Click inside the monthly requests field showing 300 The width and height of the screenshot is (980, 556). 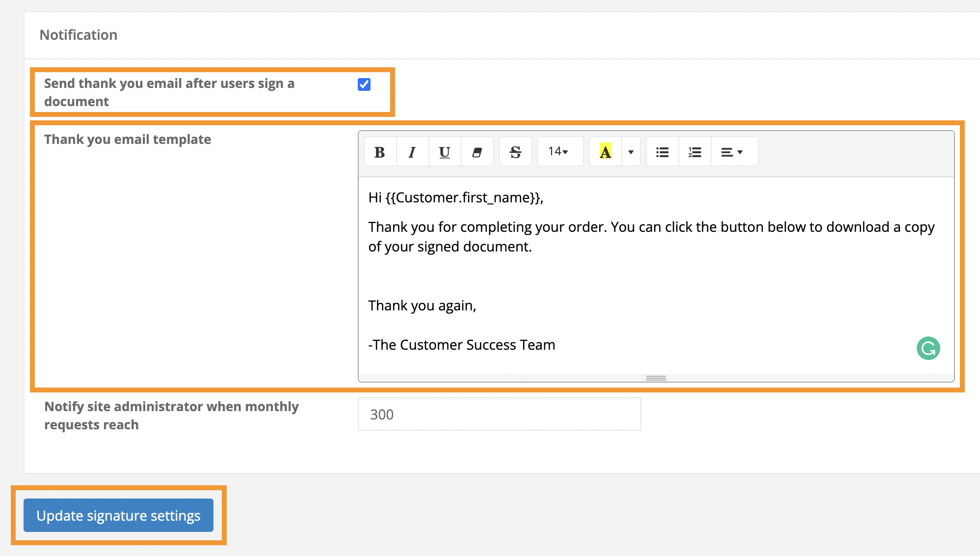coord(499,414)
